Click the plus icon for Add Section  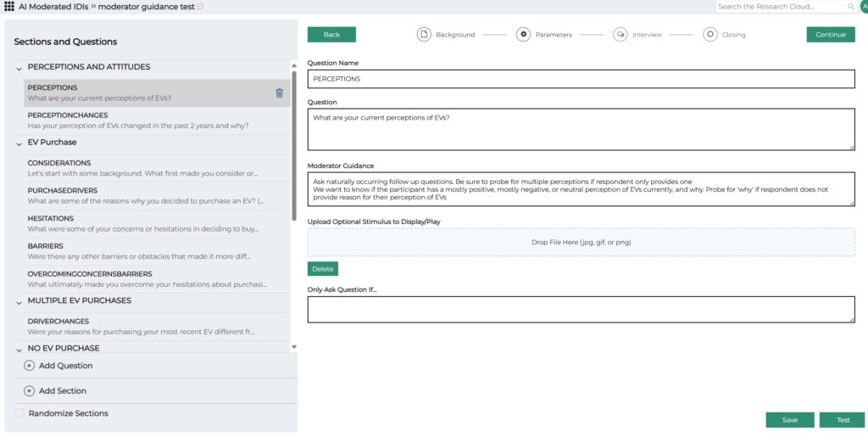pos(30,391)
